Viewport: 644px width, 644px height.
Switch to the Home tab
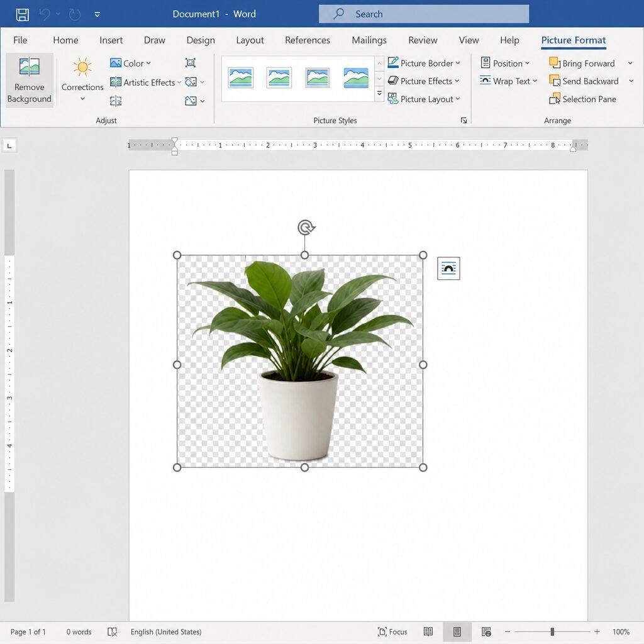point(65,40)
